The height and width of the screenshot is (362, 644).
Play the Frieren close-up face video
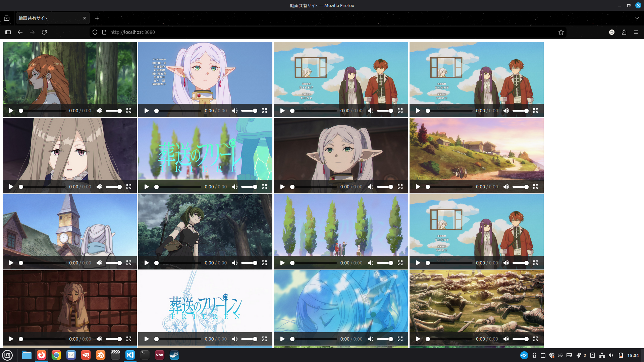282,187
